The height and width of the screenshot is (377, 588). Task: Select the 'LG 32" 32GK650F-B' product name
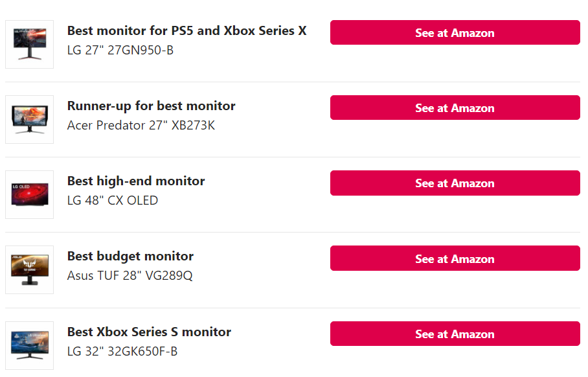click(x=122, y=352)
